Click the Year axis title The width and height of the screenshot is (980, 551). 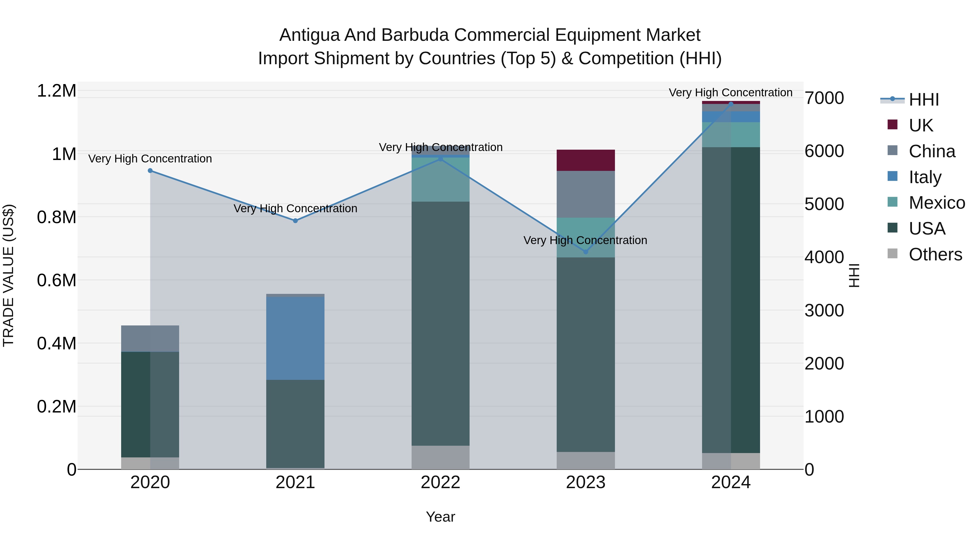440,517
